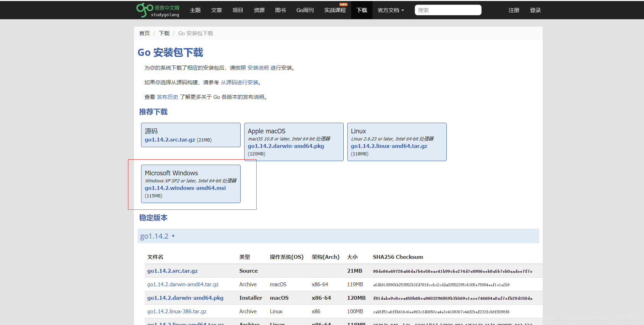Click the studygolang site logo
Viewport: 644px width, 325px height.
tap(158, 10)
